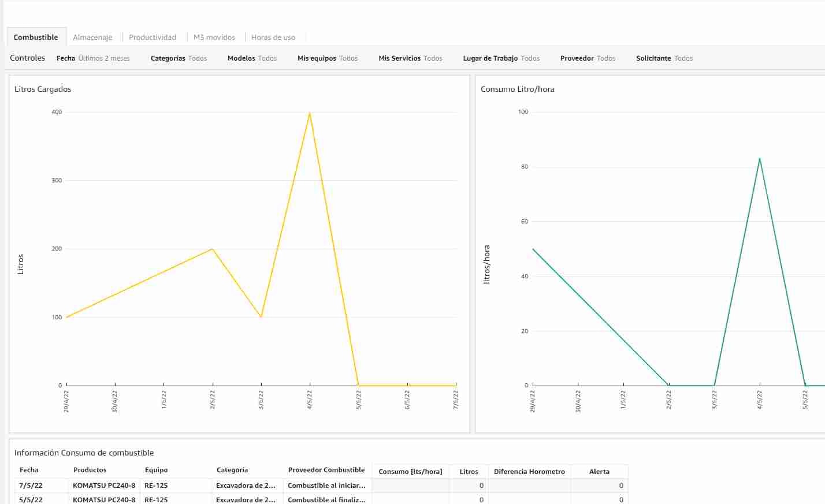Click the Consumo [lts/hora] column header
The image size is (825, 504).
pyautogui.click(x=410, y=472)
